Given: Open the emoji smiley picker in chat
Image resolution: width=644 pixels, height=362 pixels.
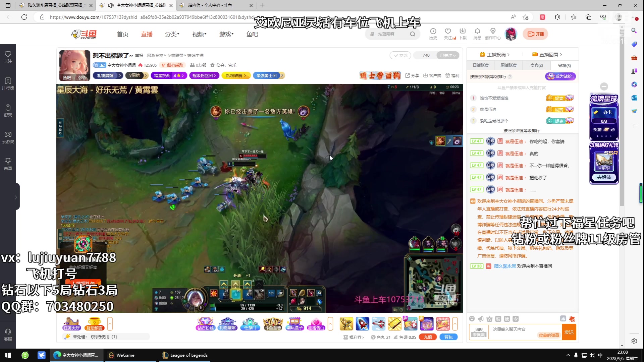Looking at the screenshot, I should click(472, 319).
